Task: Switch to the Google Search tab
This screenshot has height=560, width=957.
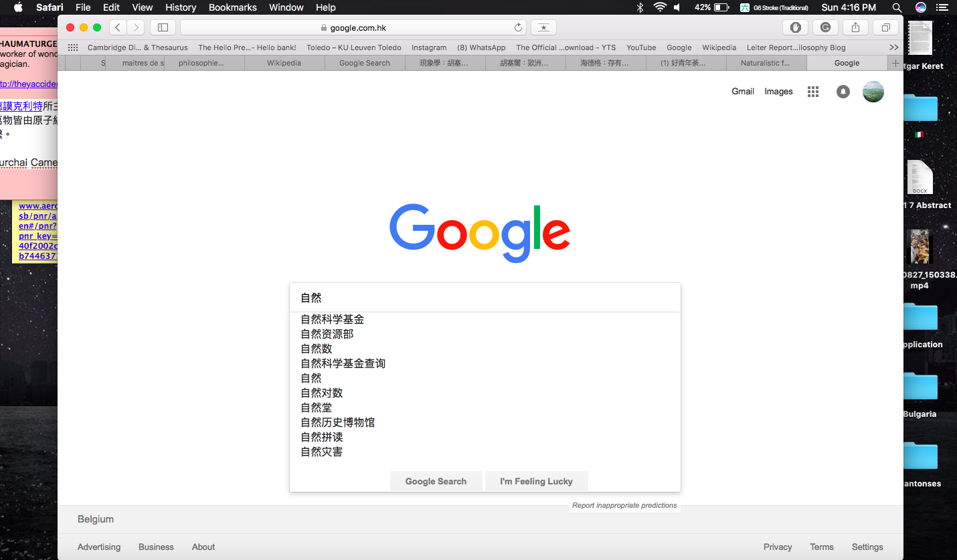Action: [365, 63]
